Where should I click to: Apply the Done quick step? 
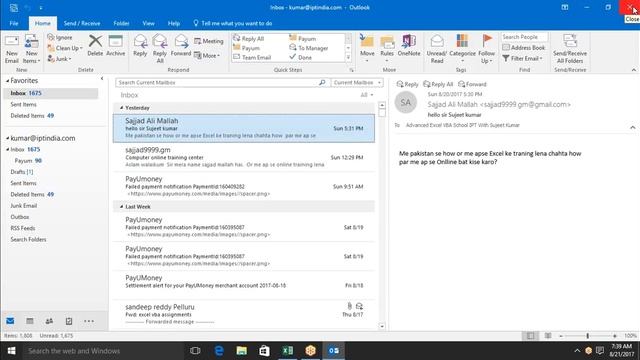point(300,58)
